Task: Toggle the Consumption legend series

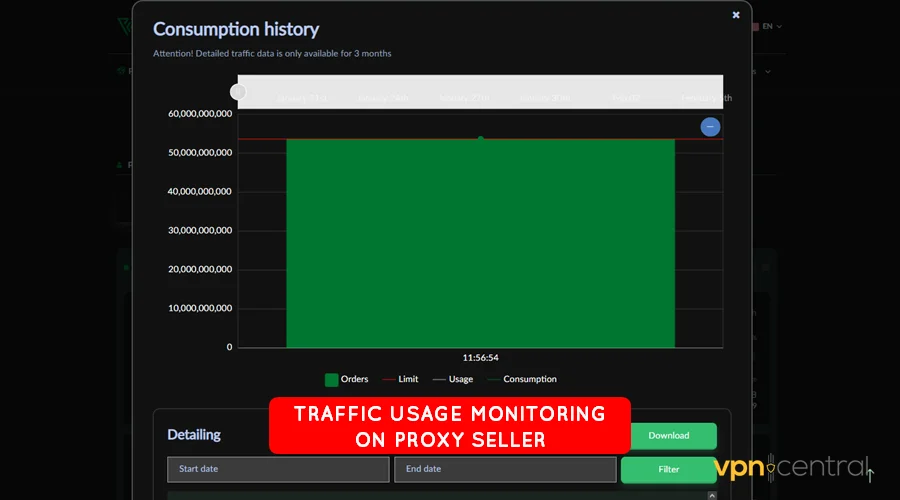Action: [522, 379]
